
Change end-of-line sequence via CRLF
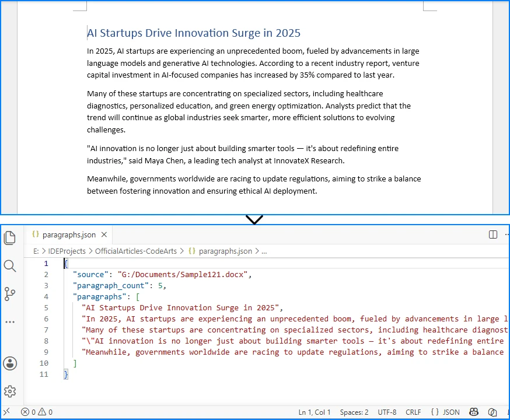[413, 412]
